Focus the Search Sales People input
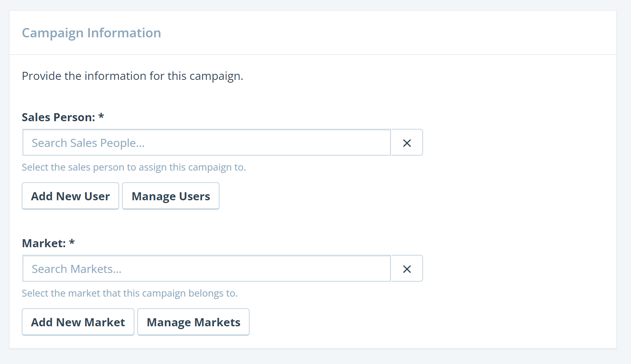This screenshot has height=364, width=631. click(x=207, y=142)
